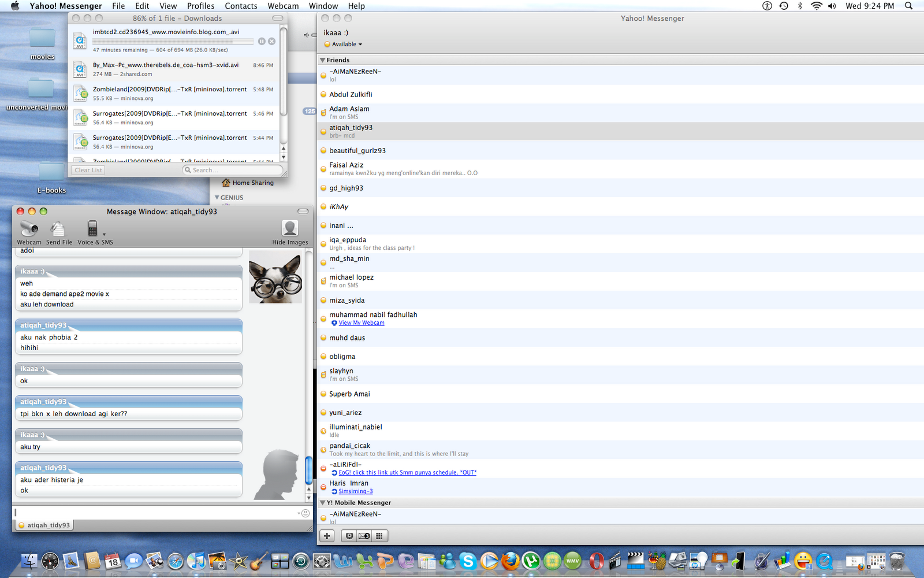Screen dimensions: 924x578
Task: Pause the imbtcd2 AVI download
Action: pos(262,41)
